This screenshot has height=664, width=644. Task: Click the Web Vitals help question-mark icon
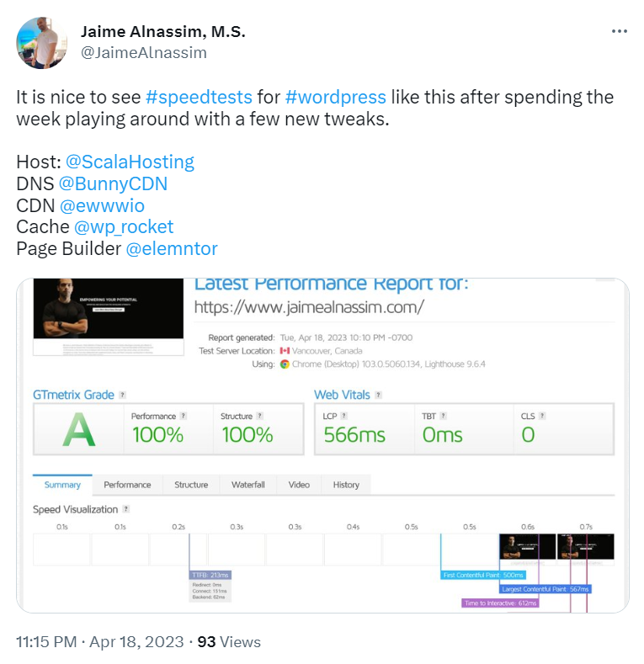[x=378, y=395]
